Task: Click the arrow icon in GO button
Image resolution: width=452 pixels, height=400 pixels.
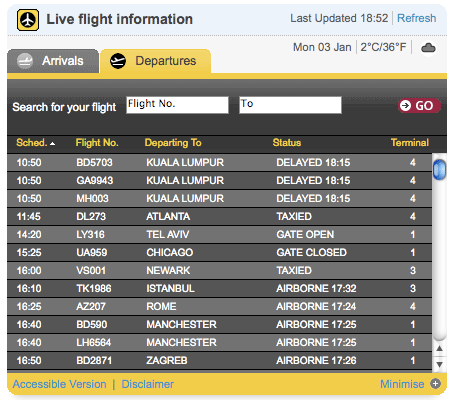Action: [x=405, y=106]
